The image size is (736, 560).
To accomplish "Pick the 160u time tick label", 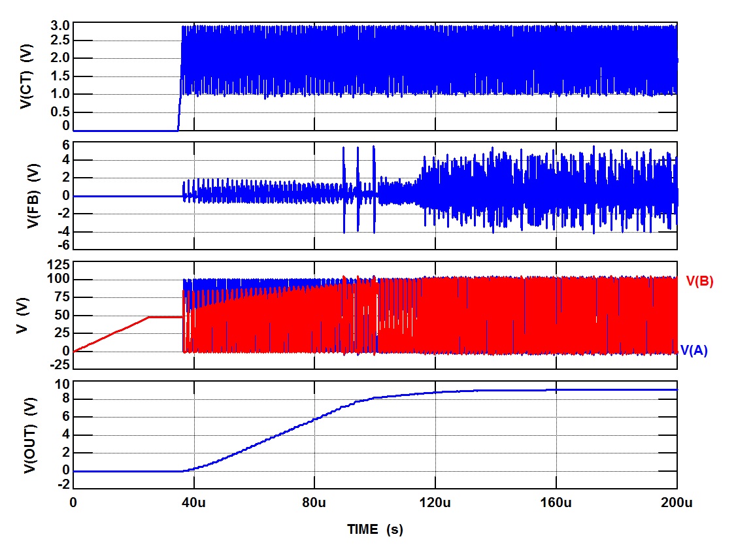I will pyautogui.click(x=556, y=502).
